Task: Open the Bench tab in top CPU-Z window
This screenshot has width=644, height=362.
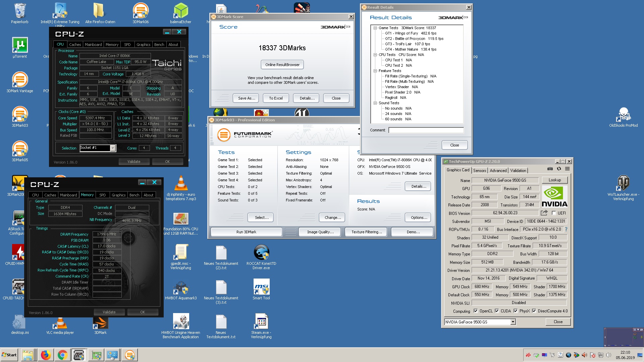Action: 159,44
